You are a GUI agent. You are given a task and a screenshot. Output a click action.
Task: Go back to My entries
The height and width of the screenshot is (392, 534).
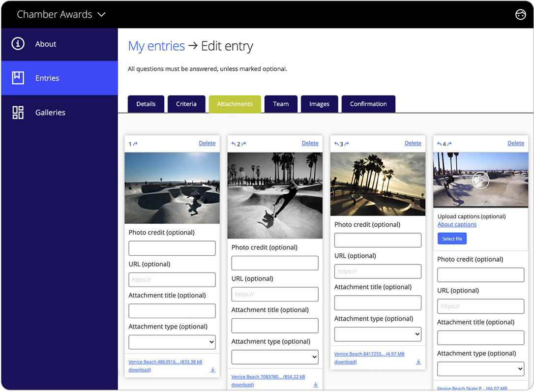(x=156, y=46)
